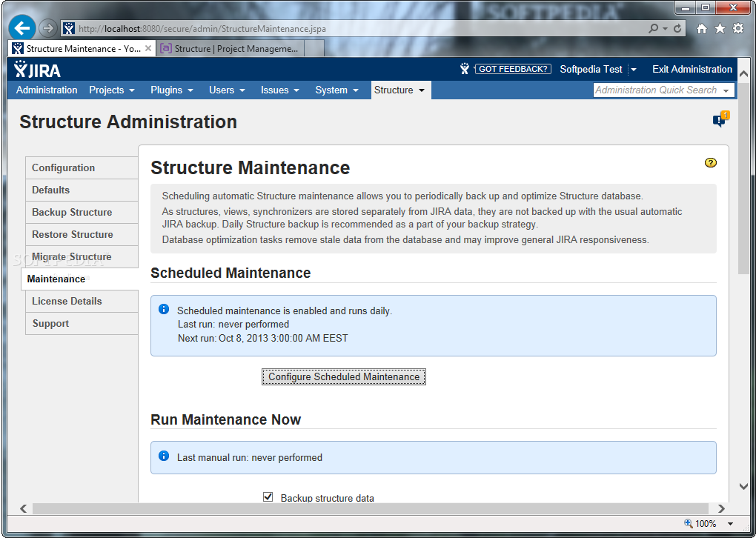The width and height of the screenshot is (756, 538).
Task: Click info icon beside Last manual run
Action: point(164,456)
